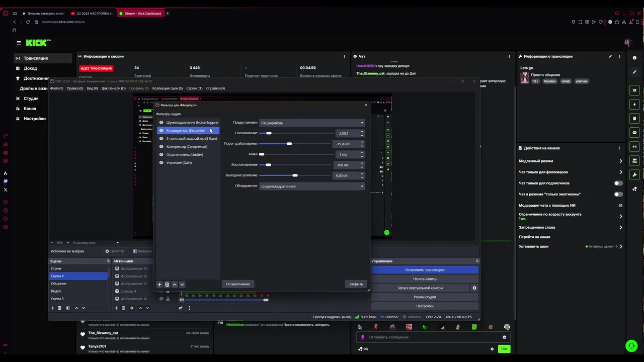The height and width of the screenshot is (362, 644).
Task: Remove selected scene with trash icon
Action: point(59,308)
